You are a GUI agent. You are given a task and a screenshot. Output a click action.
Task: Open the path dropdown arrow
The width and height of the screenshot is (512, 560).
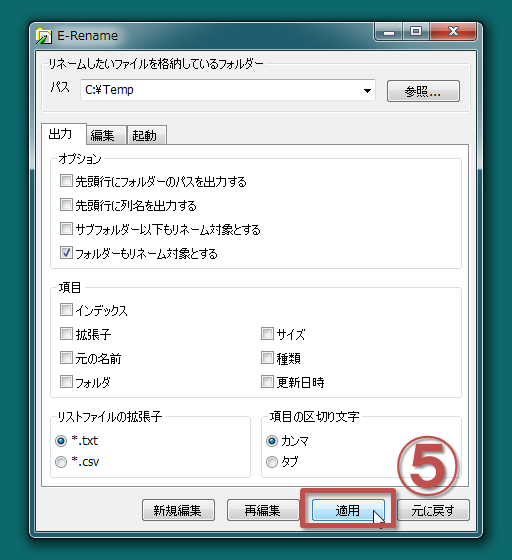(367, 90)
